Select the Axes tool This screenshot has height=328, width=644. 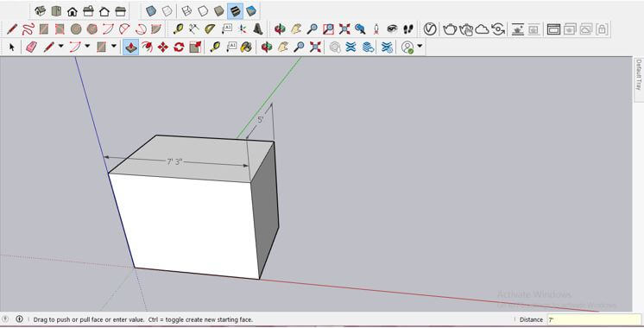(243, 29)
